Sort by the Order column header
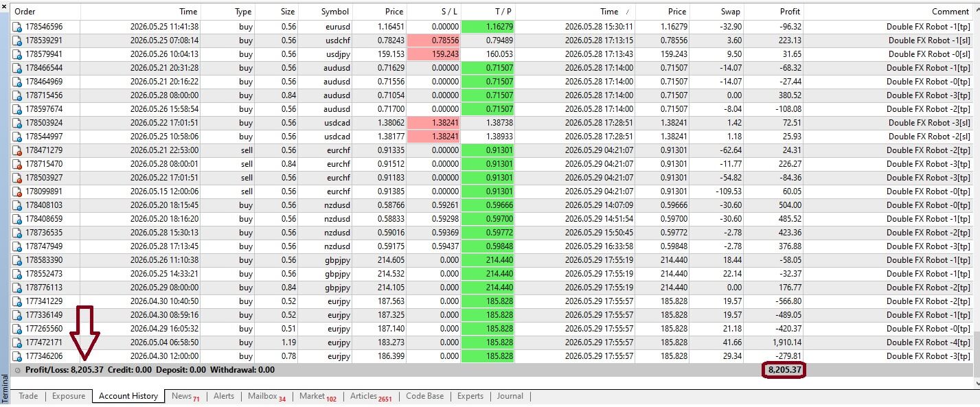 45,12
